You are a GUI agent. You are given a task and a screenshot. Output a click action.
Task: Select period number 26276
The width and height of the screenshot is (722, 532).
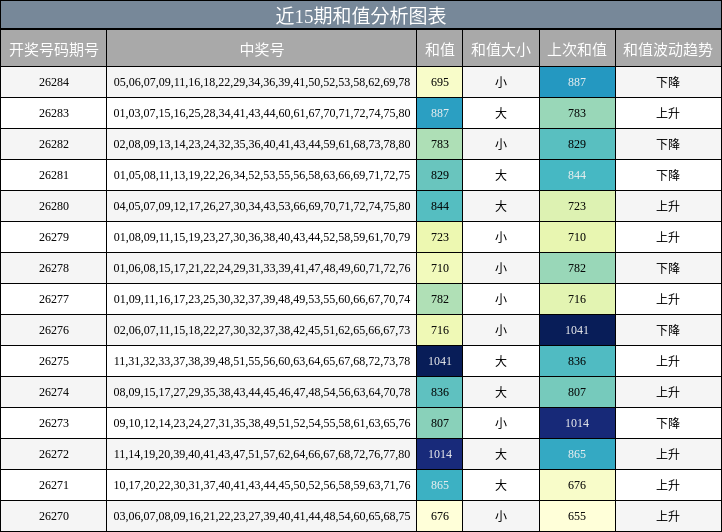pyautogui.click(x=54, y=330)
